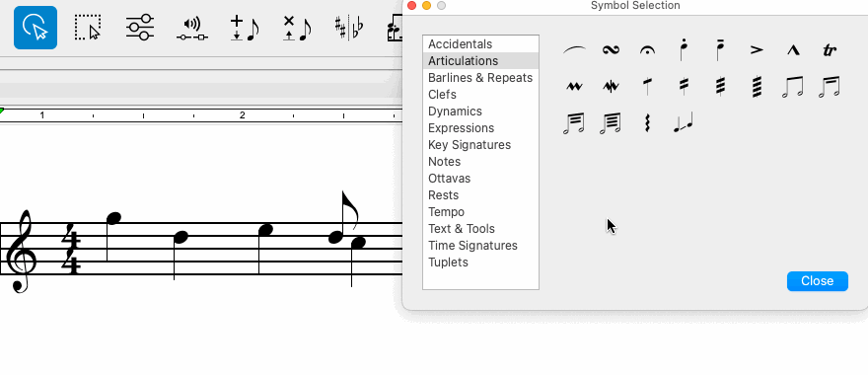Screen dimensions: 868x375
Task: Choose Key Signatures in the list
Action: (480, 145)
